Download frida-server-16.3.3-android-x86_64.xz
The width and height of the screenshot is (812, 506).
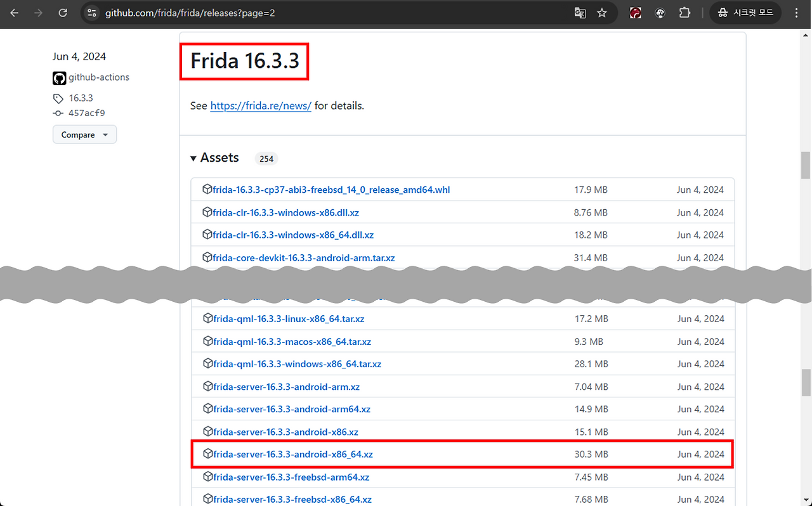tap(293, 455)
